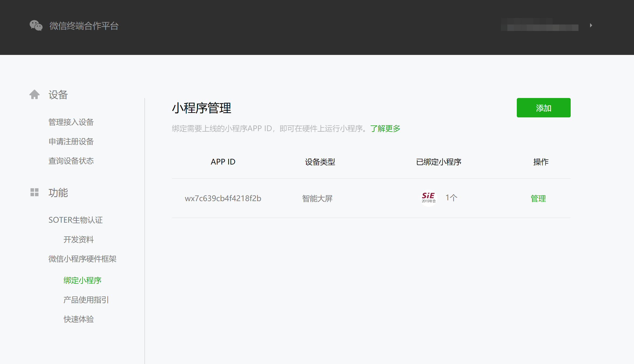The image size is (634, 364).
Task: Open 开发资料 sub-item
Action: [79, 239]
